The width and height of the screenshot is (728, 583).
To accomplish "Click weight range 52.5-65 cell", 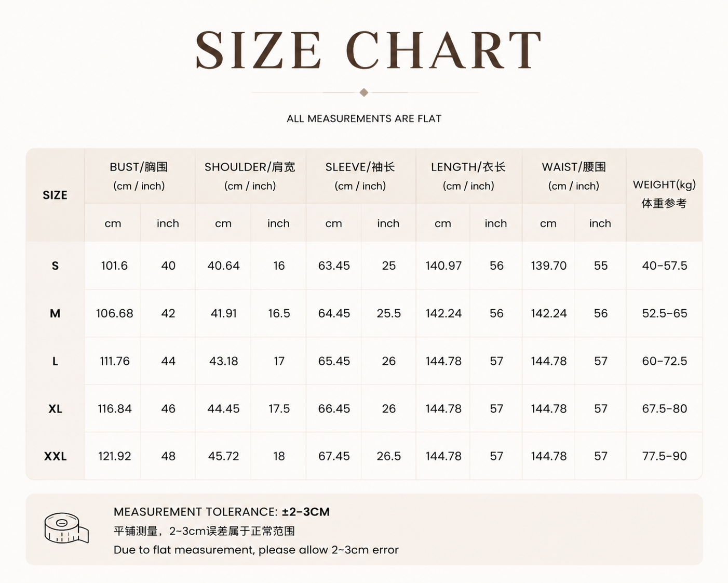I will 665,313.
